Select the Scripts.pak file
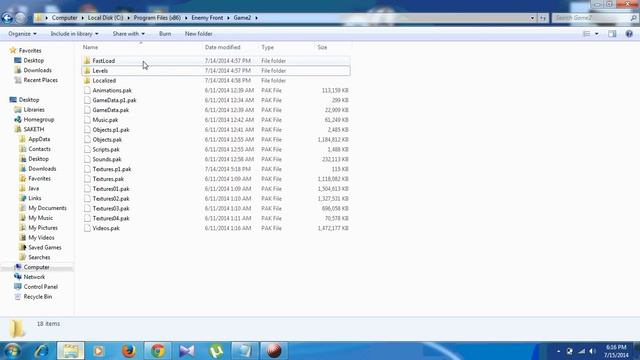The image size is (640, 360). click(x=216, y=149)
